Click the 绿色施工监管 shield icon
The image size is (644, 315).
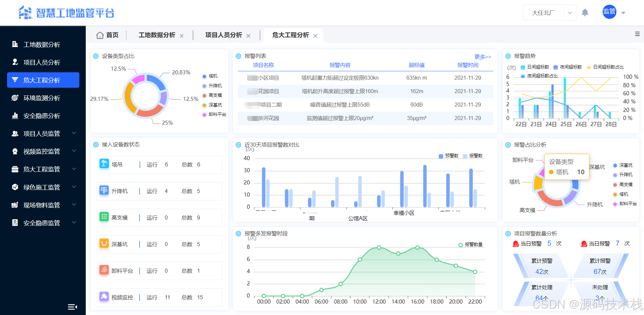click(15, 187)
